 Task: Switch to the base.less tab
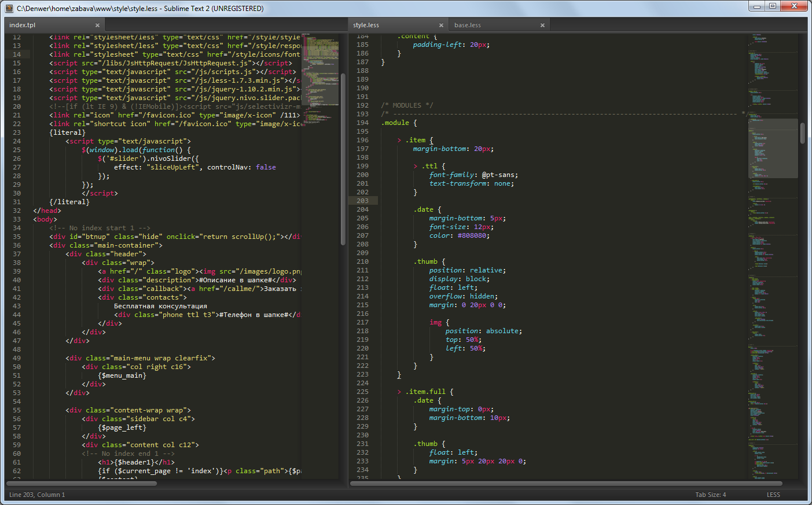468,25
